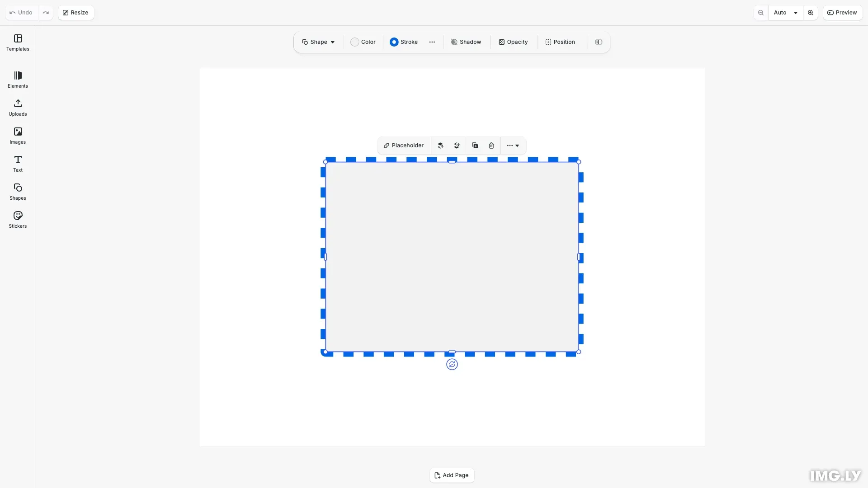Open the Uploads panel
The width and height of the screenshot is (868, 488).
click(17, 108)
